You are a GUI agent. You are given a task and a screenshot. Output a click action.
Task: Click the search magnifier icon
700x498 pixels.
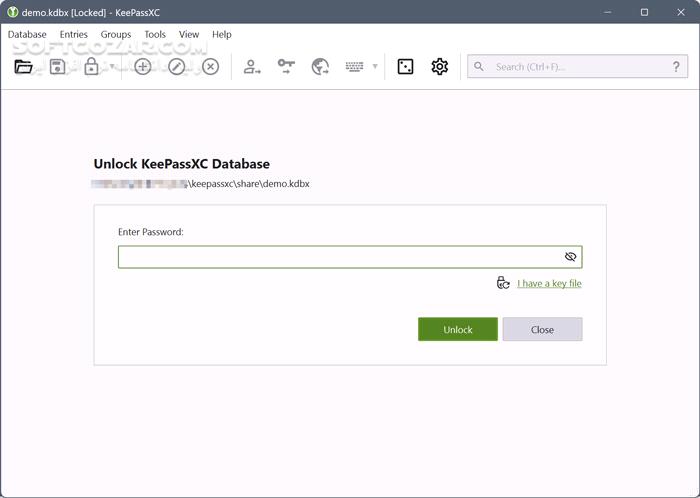479,66
